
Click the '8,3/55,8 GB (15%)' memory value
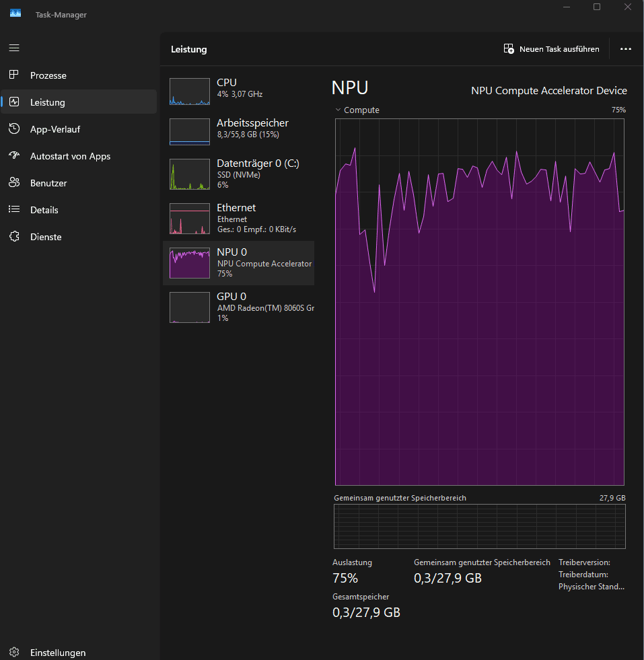click(x=248, y=135)
